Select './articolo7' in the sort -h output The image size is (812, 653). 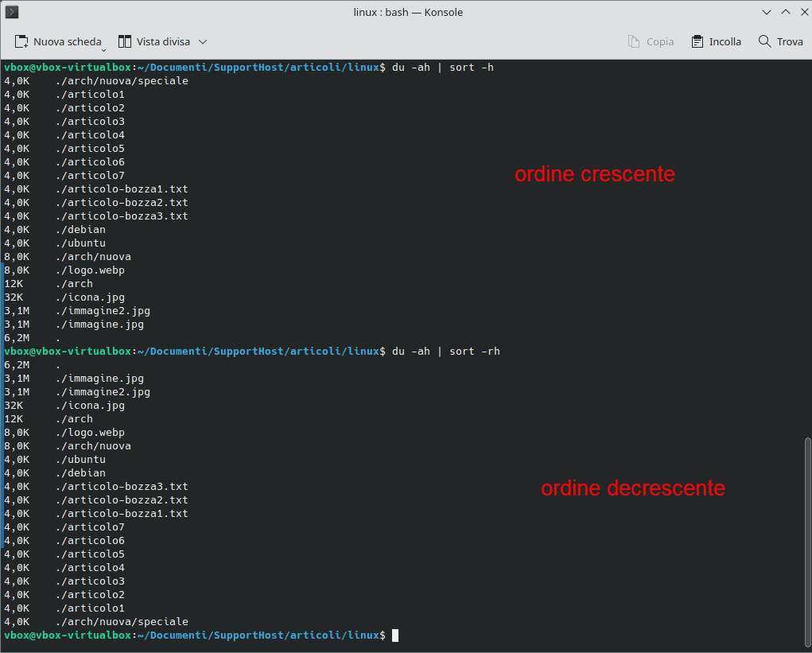(x=90, y=176)
